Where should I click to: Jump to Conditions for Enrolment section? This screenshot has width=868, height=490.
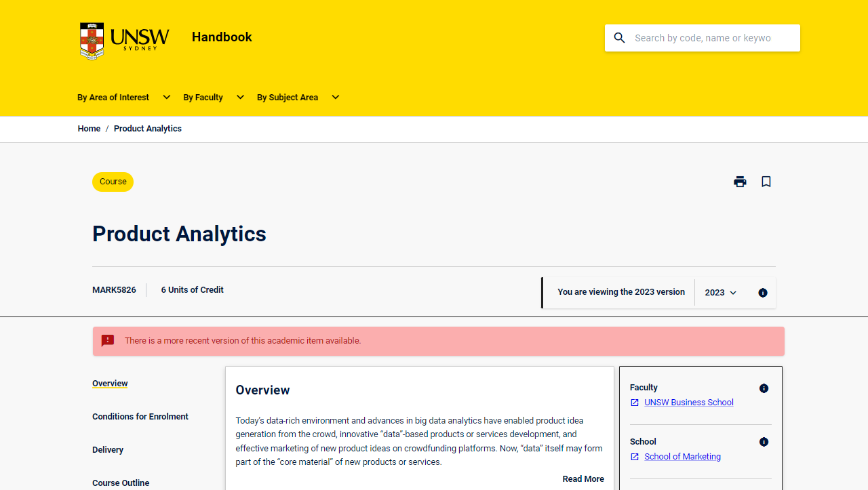coord(140,417)
